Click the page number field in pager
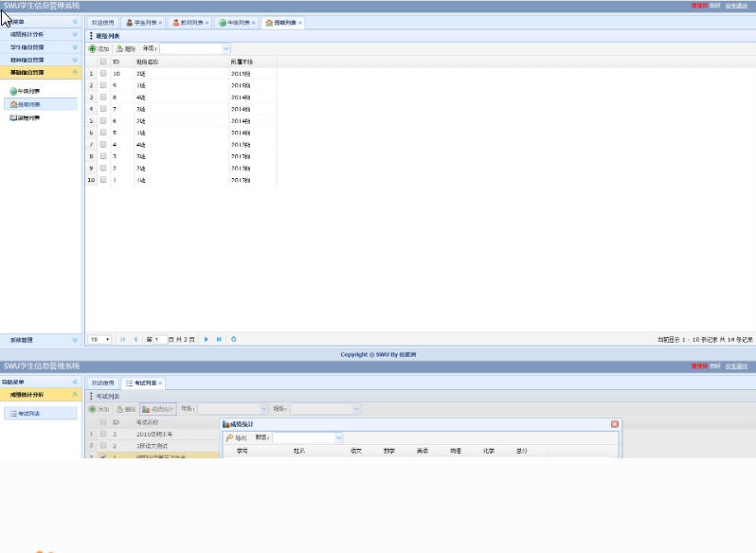Image resolution: width=756 pixels, height=553 pixels. (x=160, y=340)
